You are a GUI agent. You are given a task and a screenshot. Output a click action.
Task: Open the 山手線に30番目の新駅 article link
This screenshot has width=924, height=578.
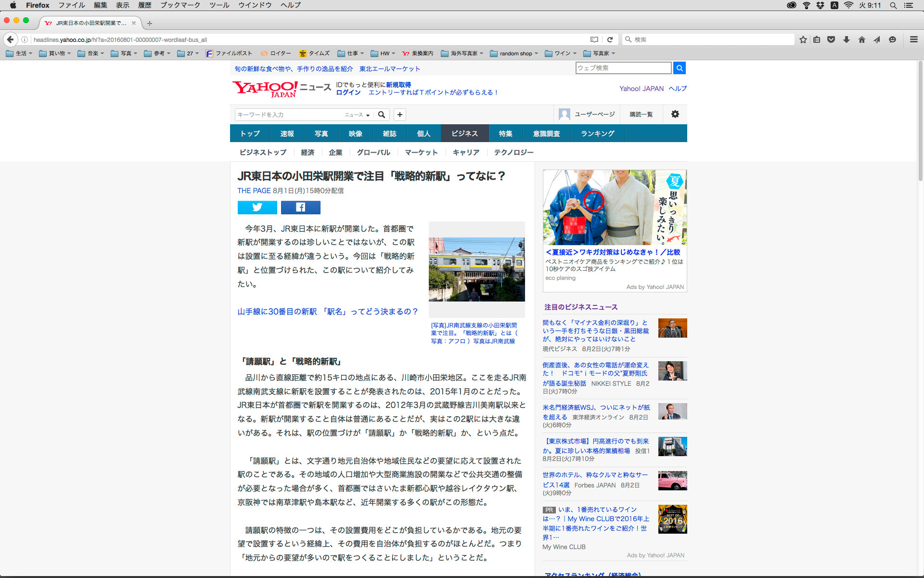(327, 312)
